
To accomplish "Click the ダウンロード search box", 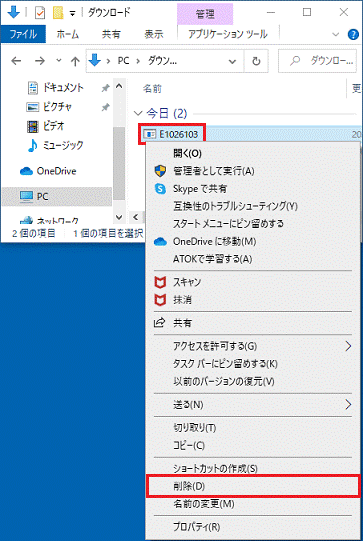I will pyautogui.click(x=317, y=61).
